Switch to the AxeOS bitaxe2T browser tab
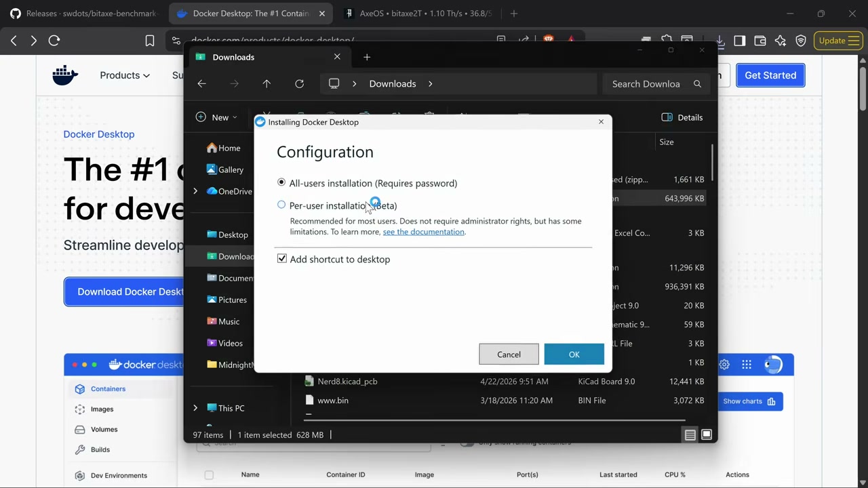 click(x=418, y=14)
